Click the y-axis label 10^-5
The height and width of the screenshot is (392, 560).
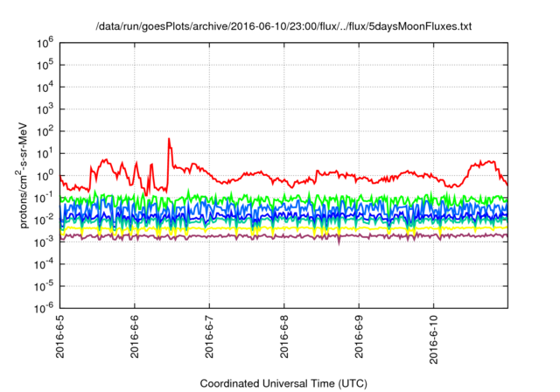[45, 287]
